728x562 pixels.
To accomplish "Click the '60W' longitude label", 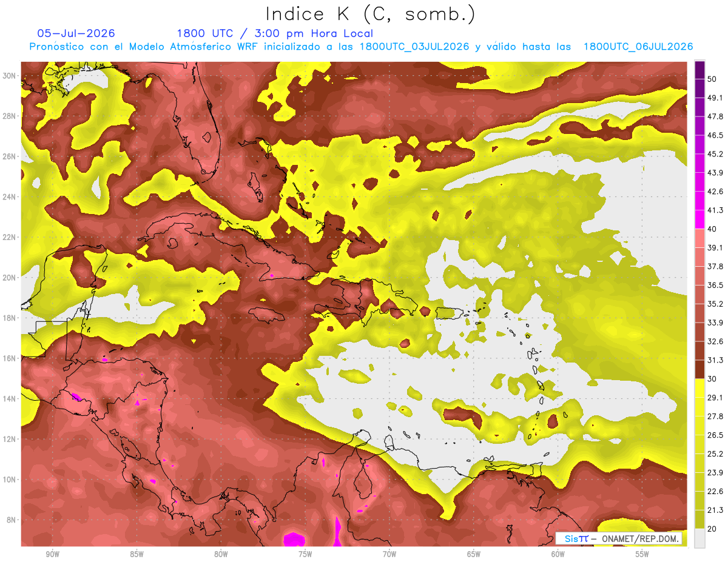I will (558, 554).
